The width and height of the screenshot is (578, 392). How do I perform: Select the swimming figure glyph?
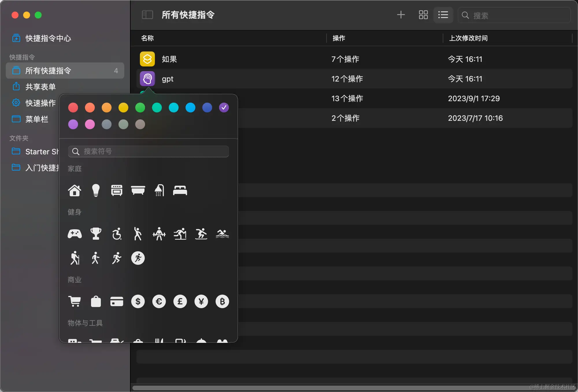click(222, 234)
